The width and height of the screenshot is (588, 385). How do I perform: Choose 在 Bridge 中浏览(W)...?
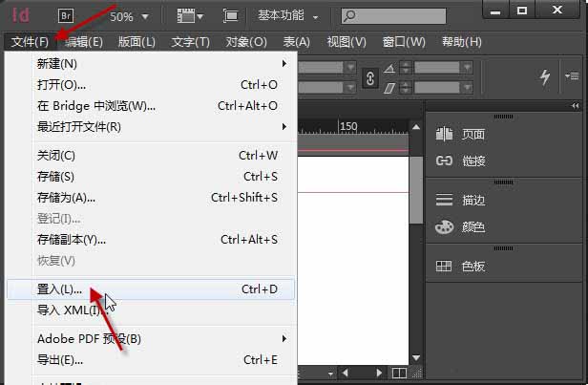pos(151,106)
